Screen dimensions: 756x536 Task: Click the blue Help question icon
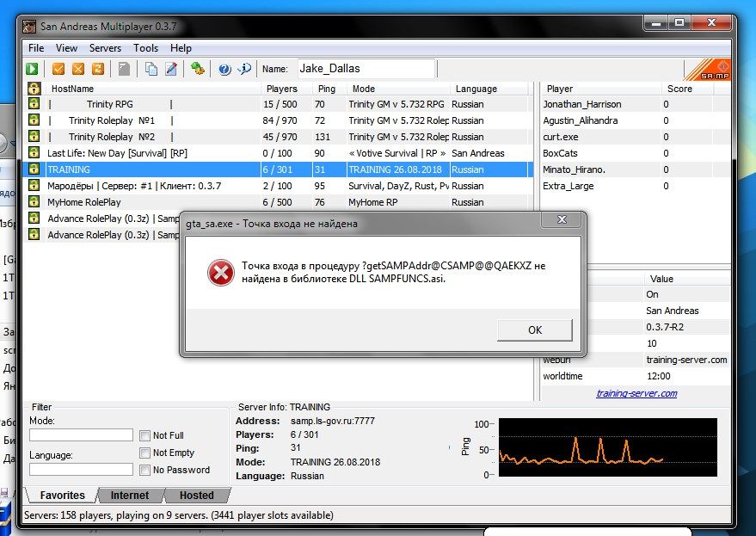tap(224, 69)
